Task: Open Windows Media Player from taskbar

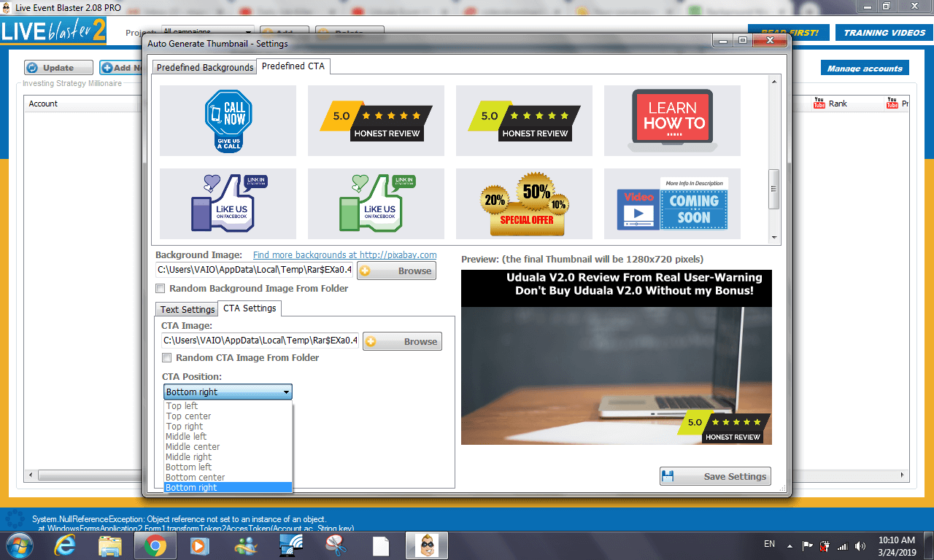Action: coord(198,545)
